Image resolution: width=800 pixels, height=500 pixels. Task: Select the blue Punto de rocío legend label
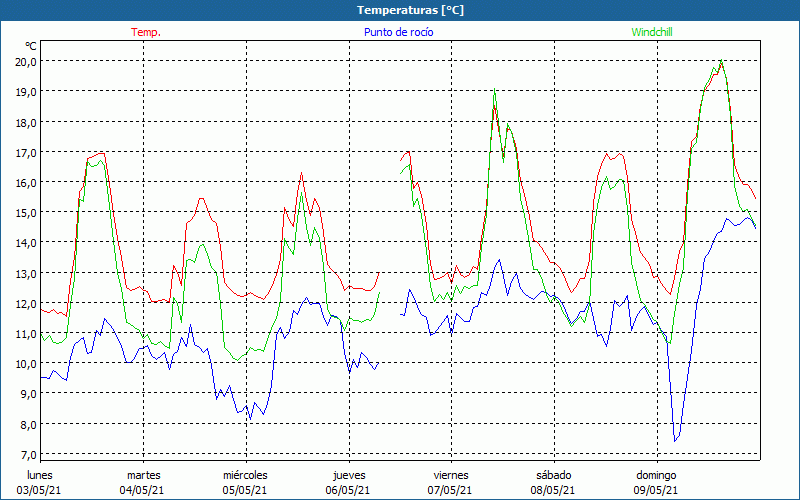tap(398, 32)
